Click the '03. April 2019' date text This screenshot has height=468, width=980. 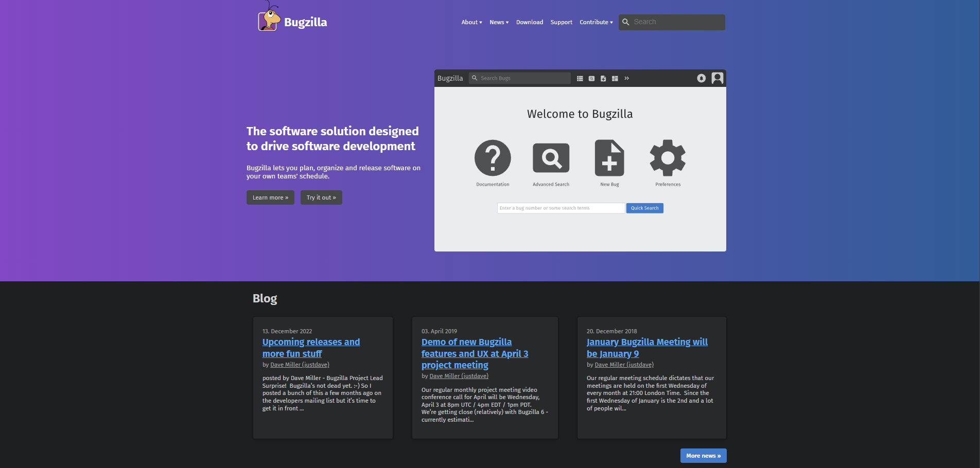click(439, 331)
